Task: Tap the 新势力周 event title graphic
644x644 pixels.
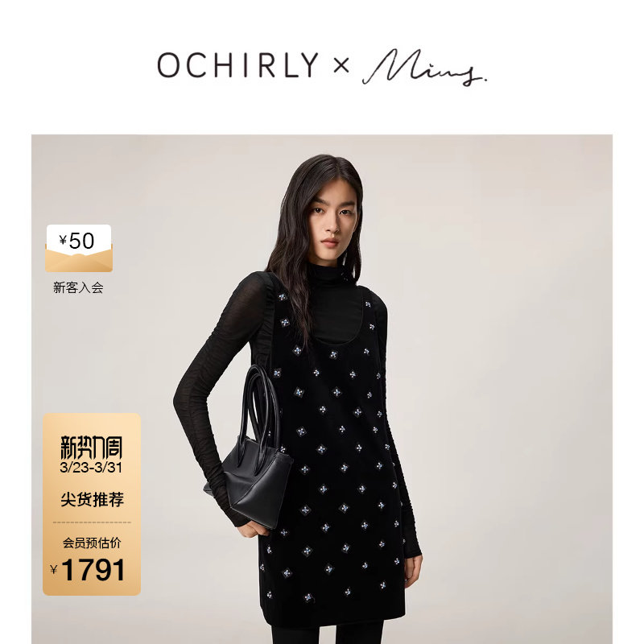Action: pos(91,448)
